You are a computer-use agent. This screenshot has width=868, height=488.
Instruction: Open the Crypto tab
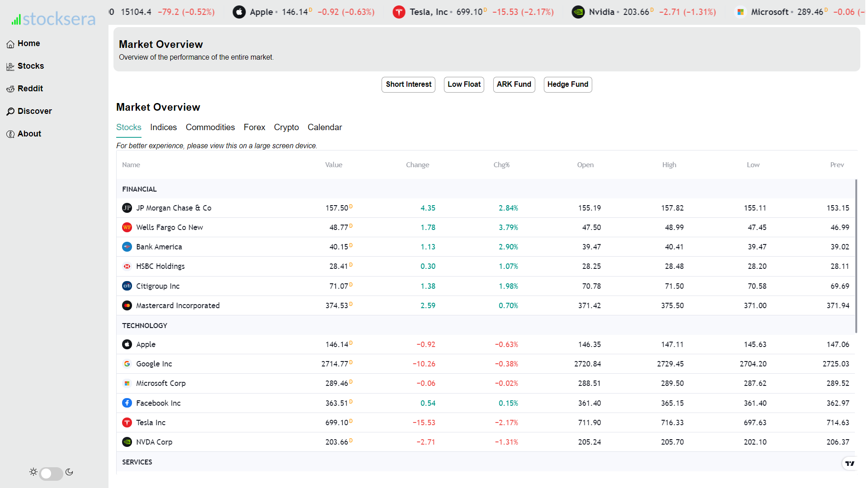(x=286, y=127)
